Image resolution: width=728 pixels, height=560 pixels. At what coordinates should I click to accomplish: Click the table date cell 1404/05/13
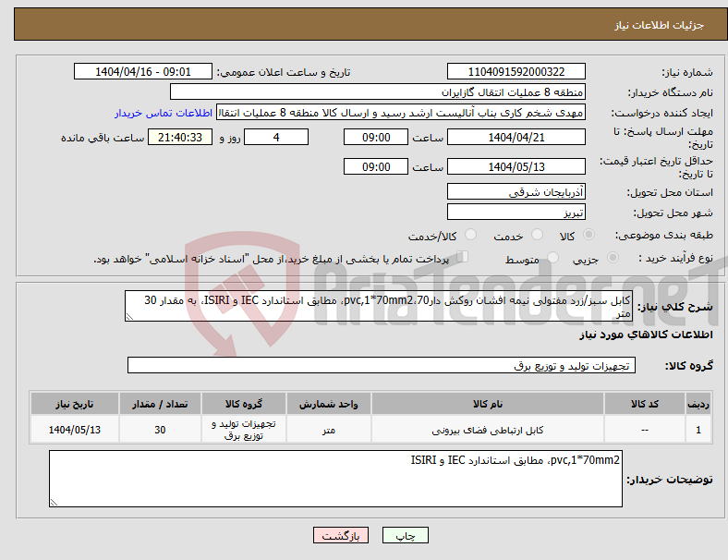coord(75,430)
